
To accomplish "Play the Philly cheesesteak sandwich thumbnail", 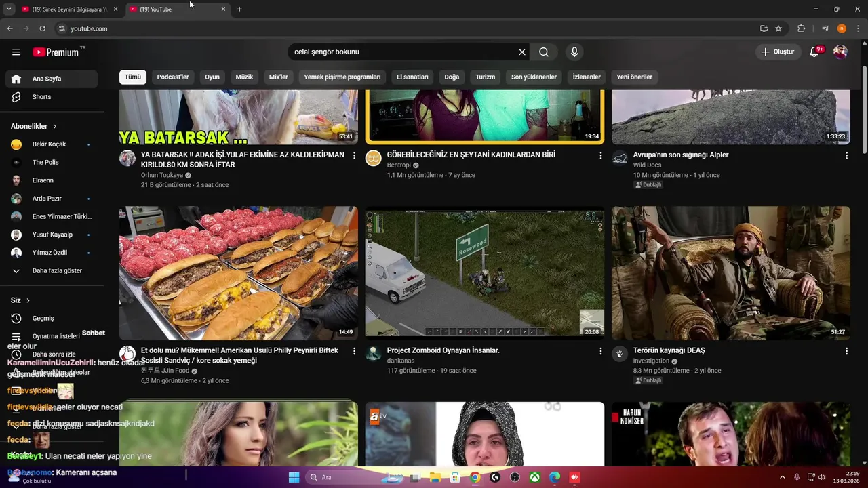I will pos(239,273).
